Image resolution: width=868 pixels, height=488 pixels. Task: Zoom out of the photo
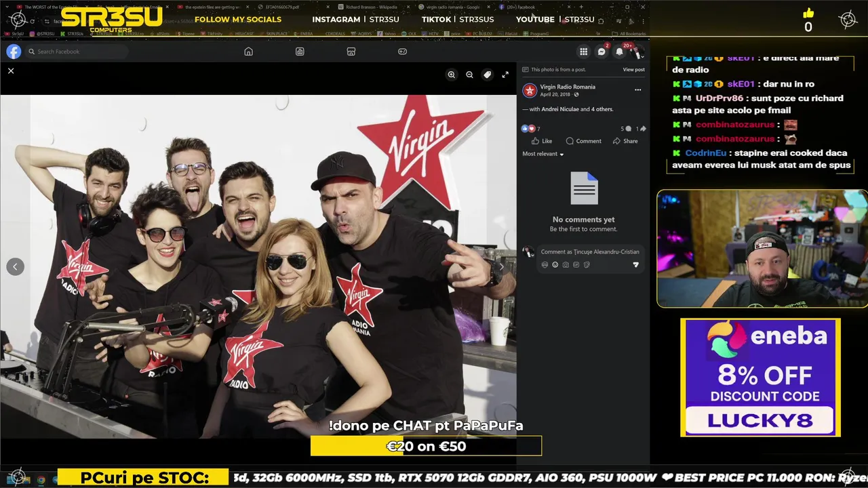(469, 75)
